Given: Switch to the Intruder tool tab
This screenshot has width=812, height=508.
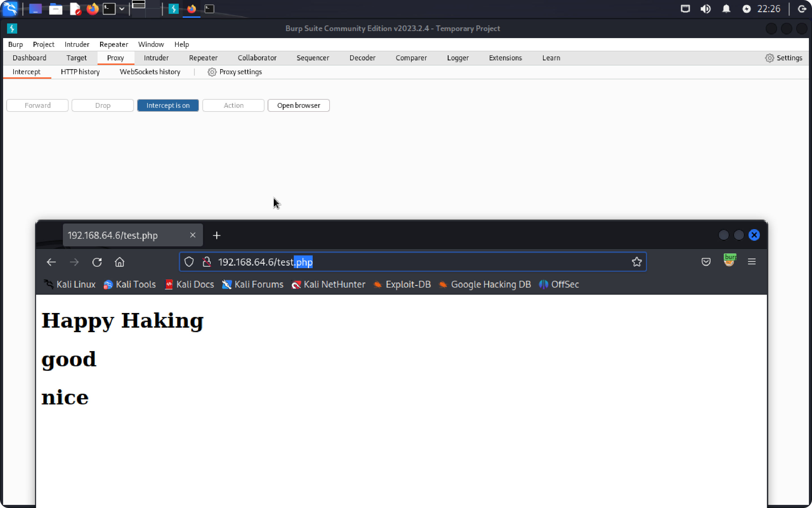Looking at the screenshot, I should (x=156, y=58).
